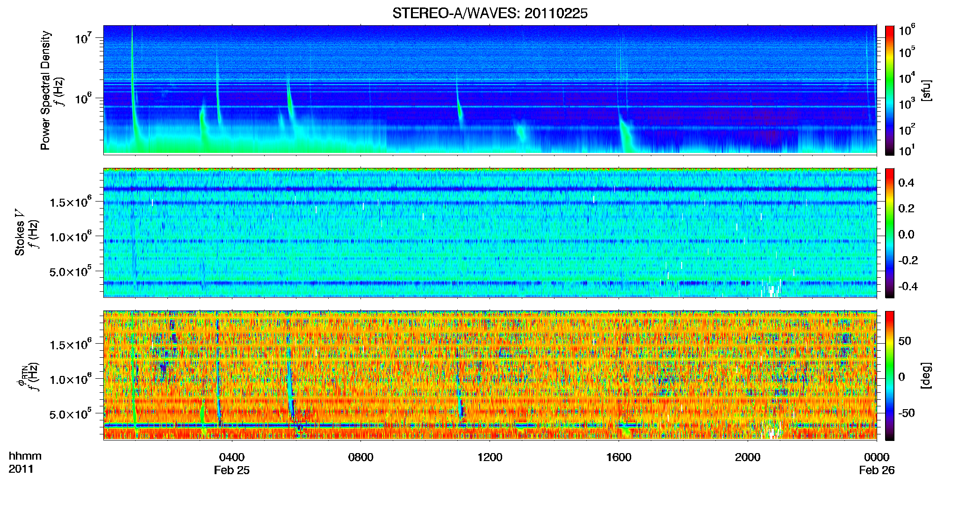The width and height of the screenshot is (980, 505).
Task: Click the Feb 25 date label
Action: (232, 470)
